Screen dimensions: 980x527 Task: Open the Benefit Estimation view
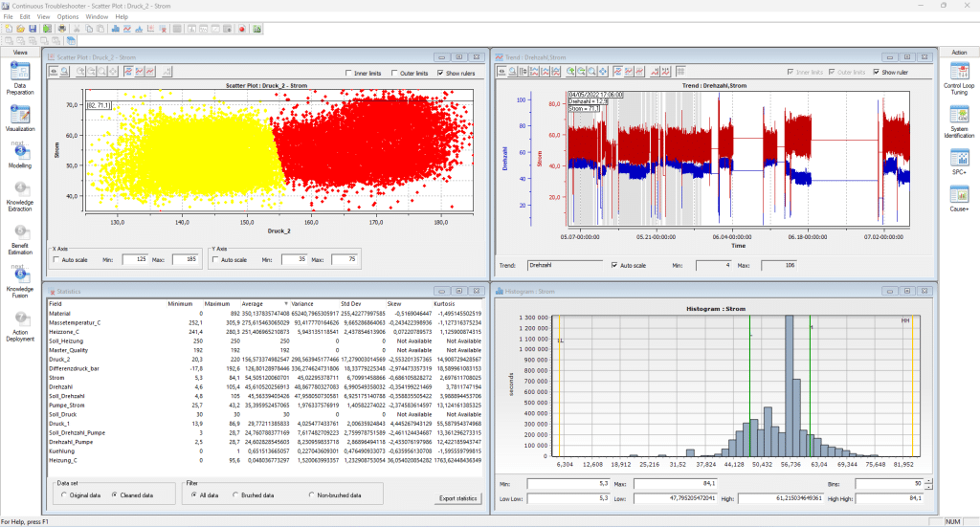[20, 235]
